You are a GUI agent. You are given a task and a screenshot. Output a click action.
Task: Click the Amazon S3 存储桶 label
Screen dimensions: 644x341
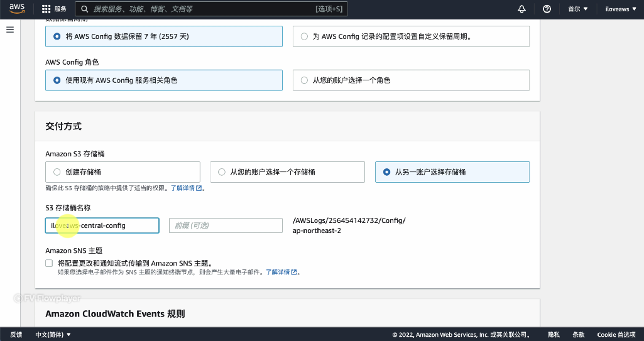pyautogui.click(x=75, y=154)
